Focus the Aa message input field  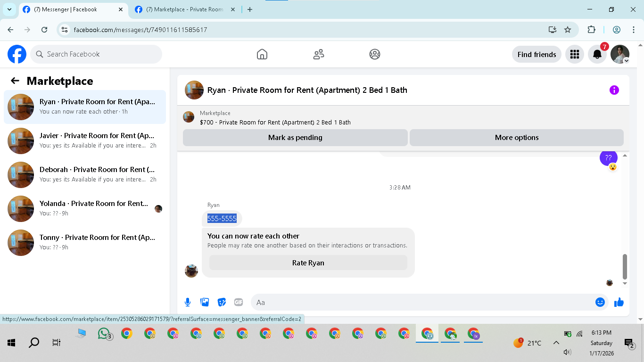(x=422, y=302)
